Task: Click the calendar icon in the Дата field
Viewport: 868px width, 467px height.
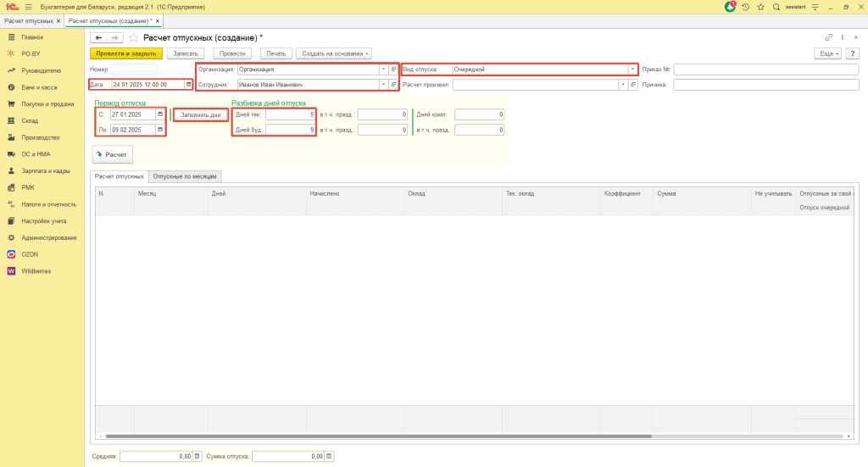Action: (x=188, y=85)
